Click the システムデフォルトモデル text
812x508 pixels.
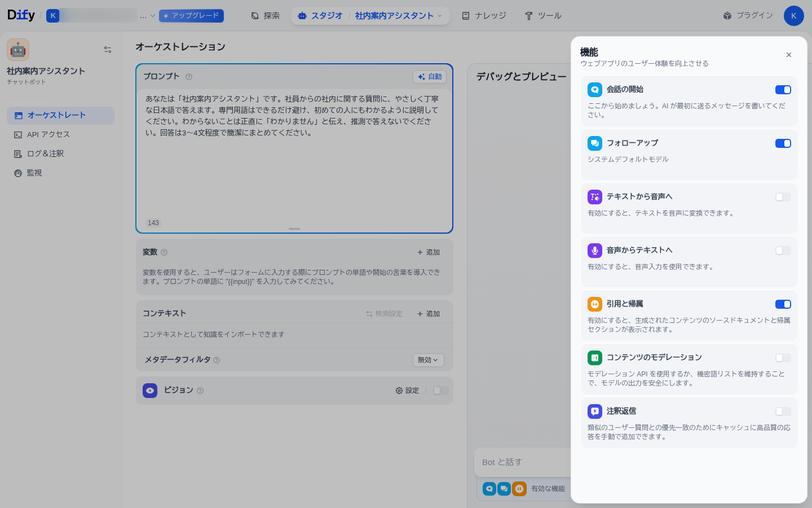[628, 160]
